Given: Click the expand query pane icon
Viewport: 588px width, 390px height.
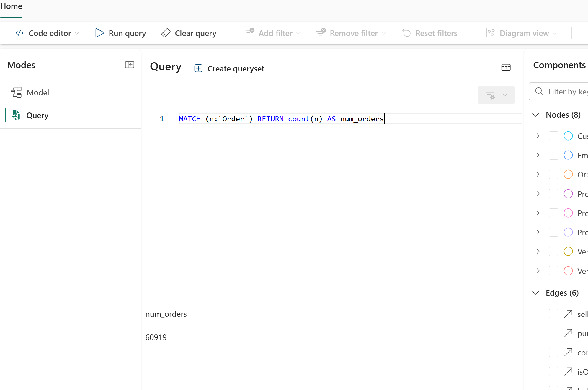Looking at the screenshot, I should [x=506, y=67].
